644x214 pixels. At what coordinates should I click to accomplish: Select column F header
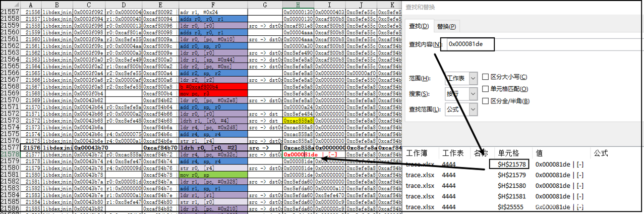click(x=213, y=5)
